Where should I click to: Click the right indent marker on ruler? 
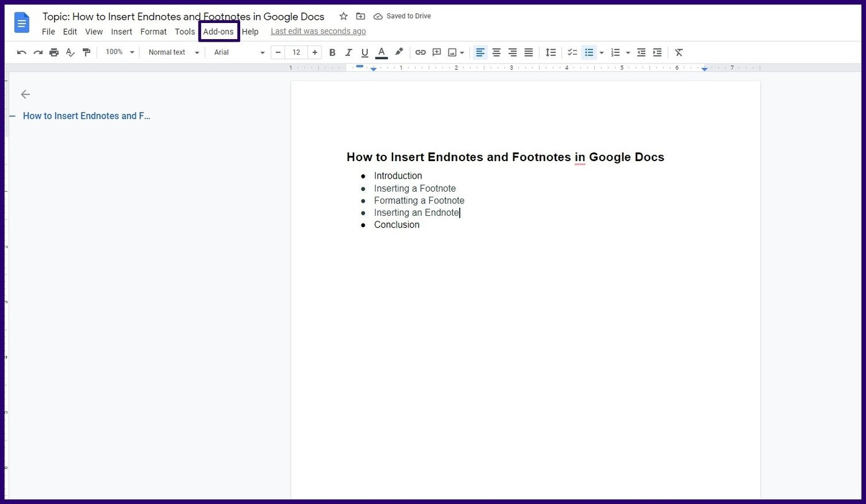(x=704, y=68)
